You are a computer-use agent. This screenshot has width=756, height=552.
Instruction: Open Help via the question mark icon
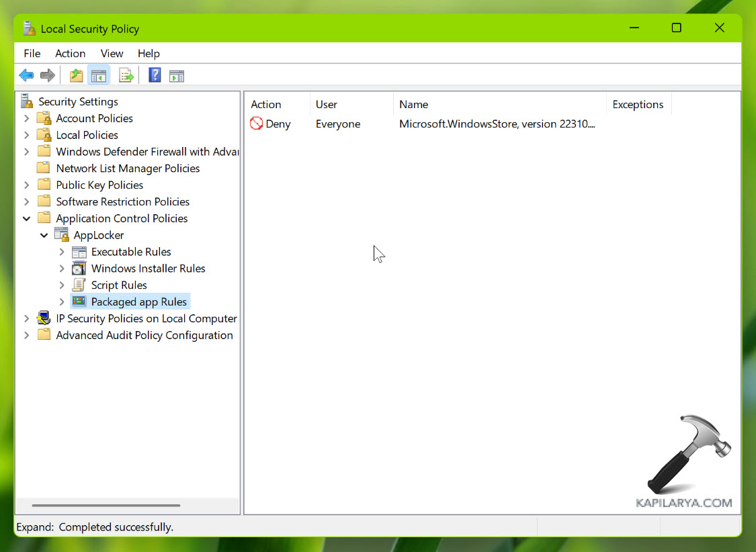click(155, 75)
